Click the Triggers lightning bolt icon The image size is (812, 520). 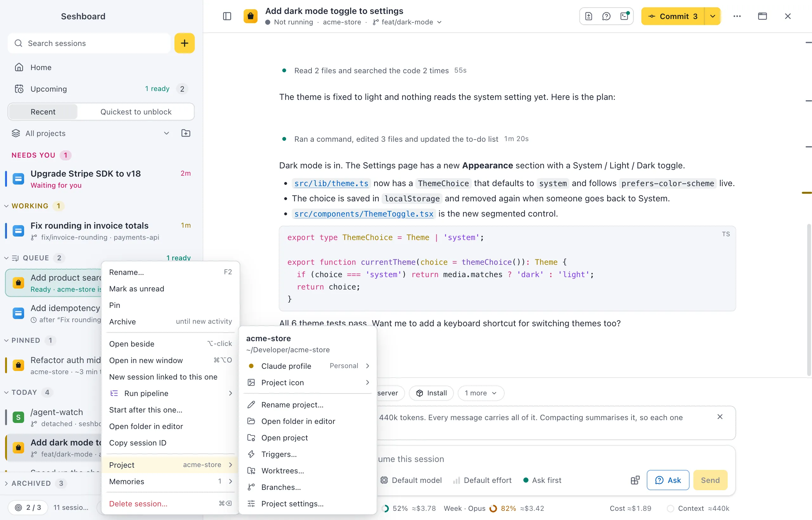(x=251, y=454)
